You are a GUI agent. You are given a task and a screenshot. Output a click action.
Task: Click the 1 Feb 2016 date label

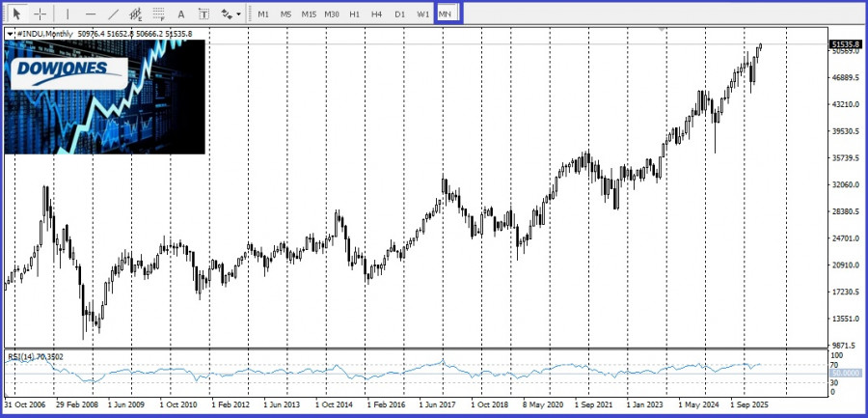386,404
